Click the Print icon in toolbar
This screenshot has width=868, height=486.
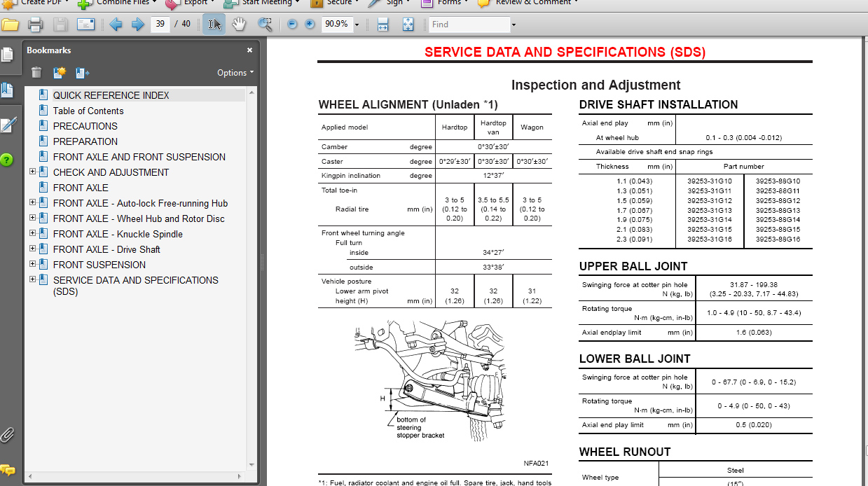[35, 25]
